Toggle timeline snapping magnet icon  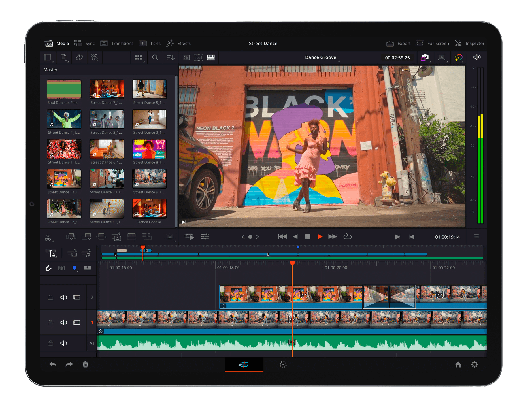48,268
